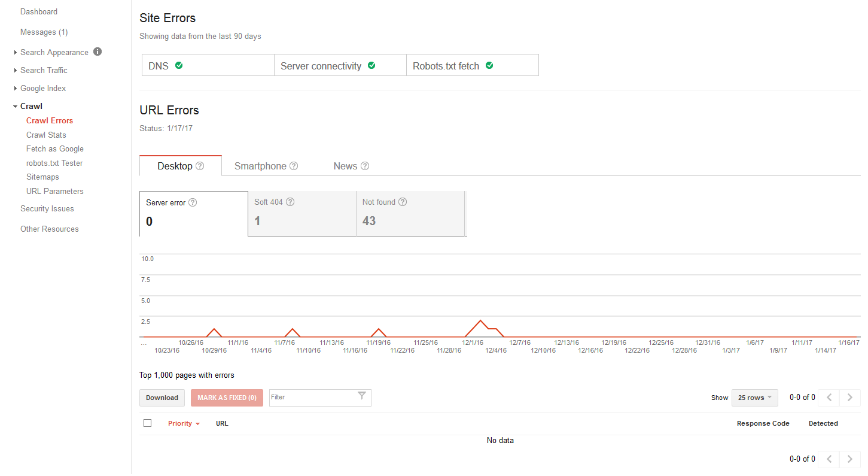Screen dimensions: 868x476
Task: Tick the select-all checkbox in table header
Action: (x=148, y=423)
